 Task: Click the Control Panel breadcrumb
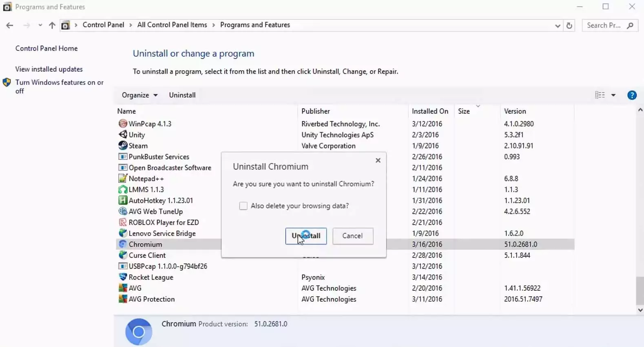coord(103,25)
